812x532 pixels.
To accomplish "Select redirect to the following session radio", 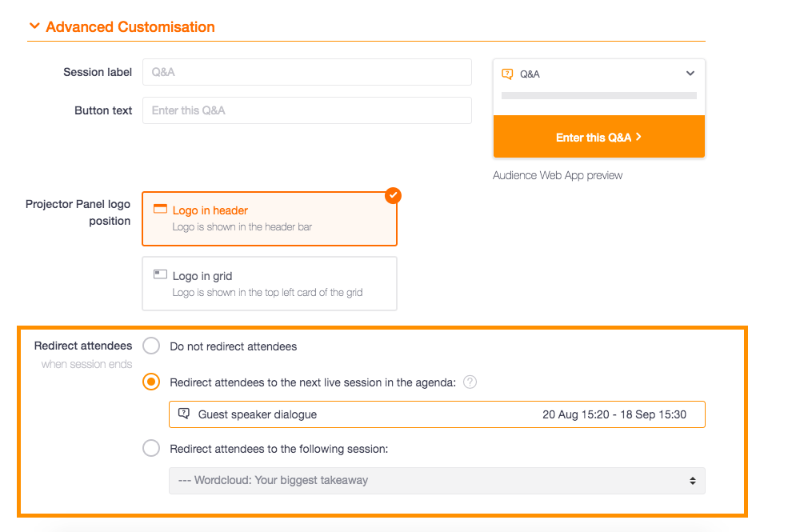I will [151, 448].
